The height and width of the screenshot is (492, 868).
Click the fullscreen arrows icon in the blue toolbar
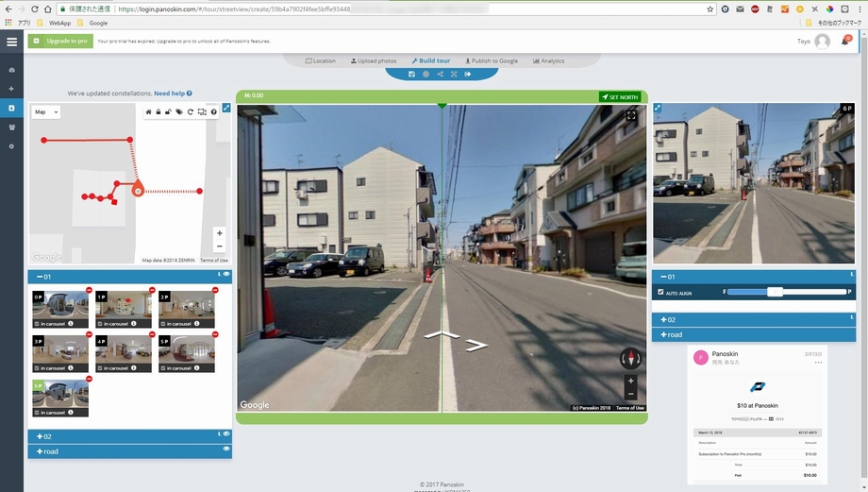tap(454, 74)
